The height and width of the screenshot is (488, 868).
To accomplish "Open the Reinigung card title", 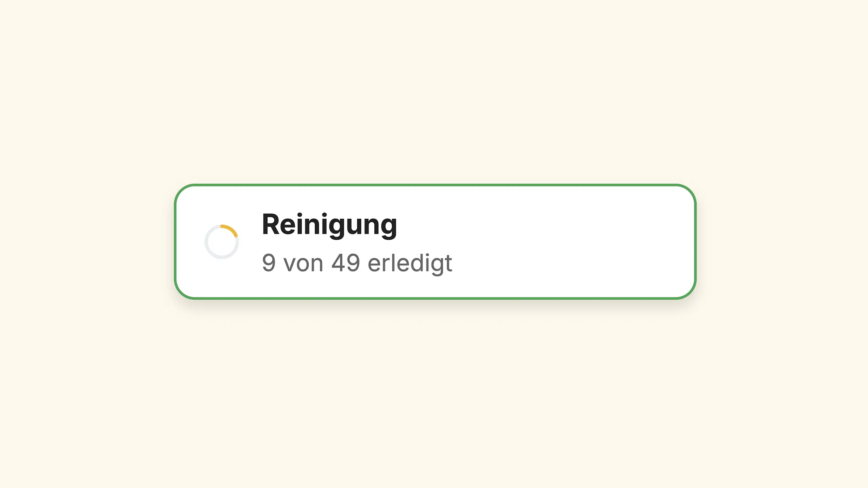I will point(329,224).
